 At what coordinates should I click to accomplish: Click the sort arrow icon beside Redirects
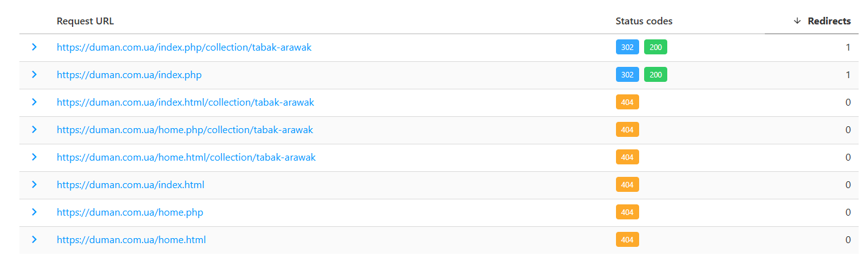pos(797,21)
